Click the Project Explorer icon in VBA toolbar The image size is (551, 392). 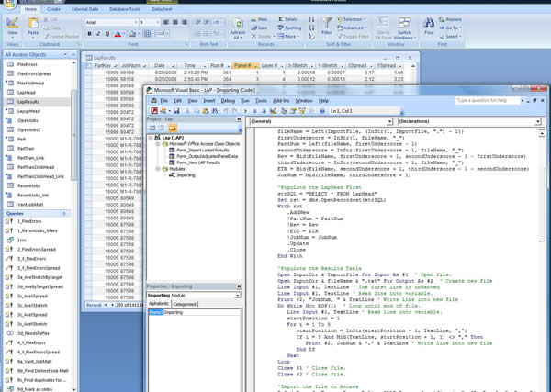point(284,111)
